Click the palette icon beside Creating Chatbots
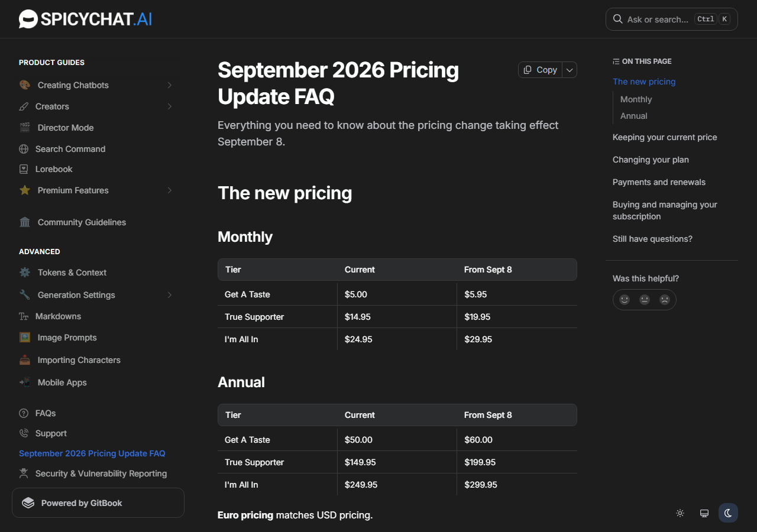This screenshot has width=757, height=532. (x=24, y=85)
